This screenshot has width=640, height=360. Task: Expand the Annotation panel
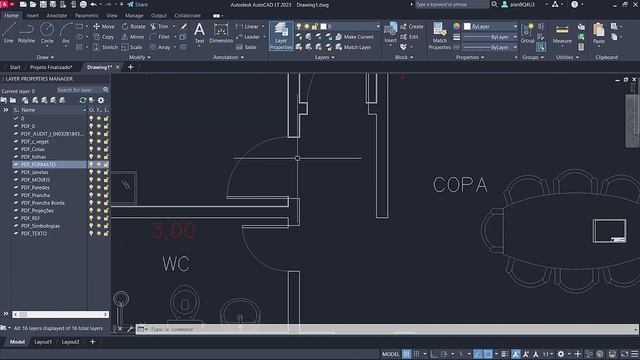coord(228,58)
